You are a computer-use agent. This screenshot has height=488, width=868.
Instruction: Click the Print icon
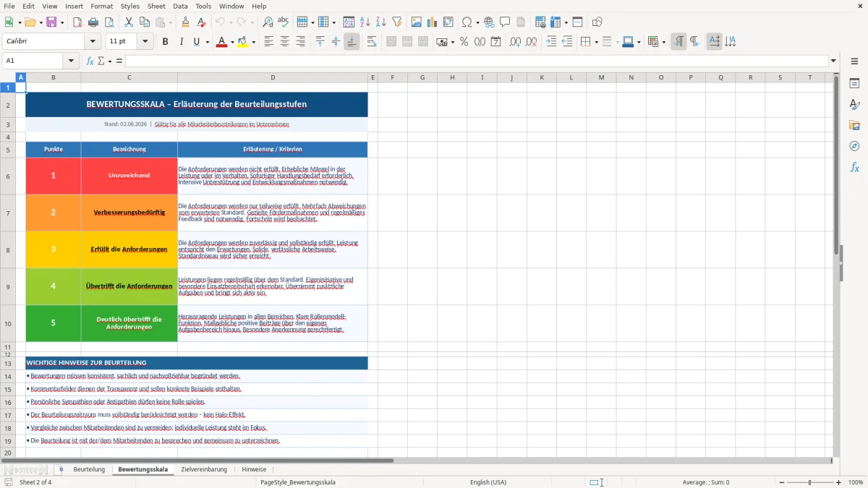coord(93,22)
